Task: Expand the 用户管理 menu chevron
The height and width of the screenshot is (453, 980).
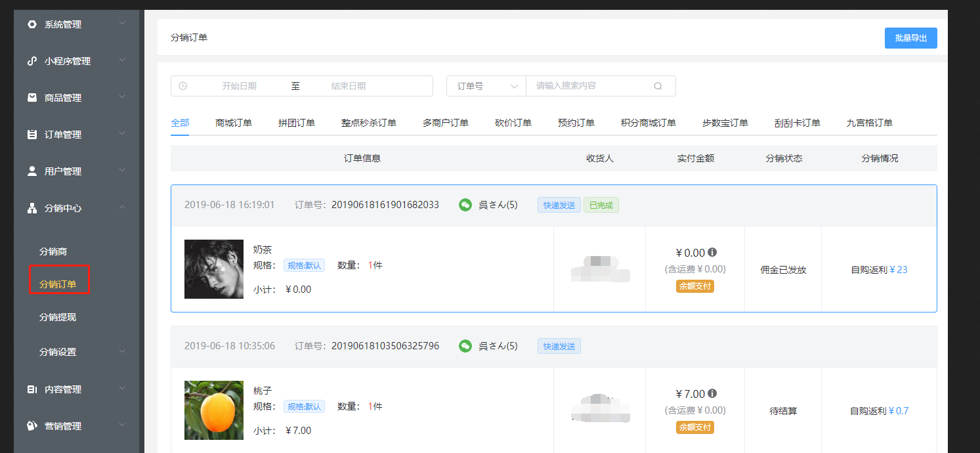Action: tap(122, 171)
